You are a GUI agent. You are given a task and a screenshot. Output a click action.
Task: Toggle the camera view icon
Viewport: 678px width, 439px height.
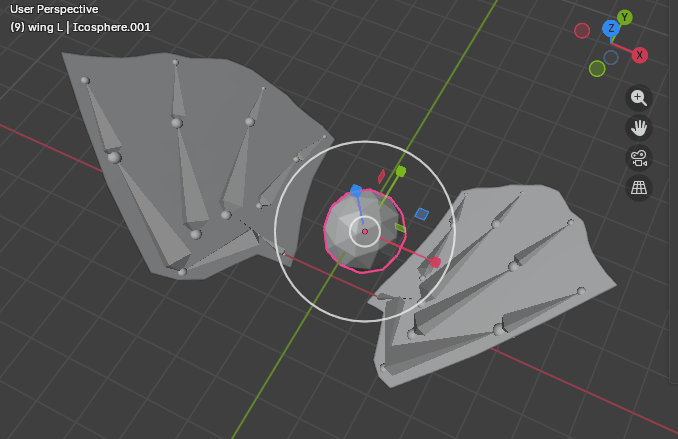(x=639, y=158)
